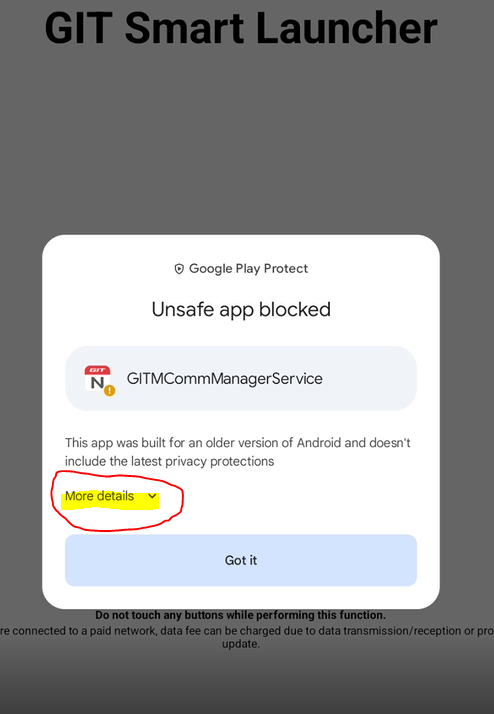
Task: Dismiss the dialog with Got it
Action: [x=241, y=560]
